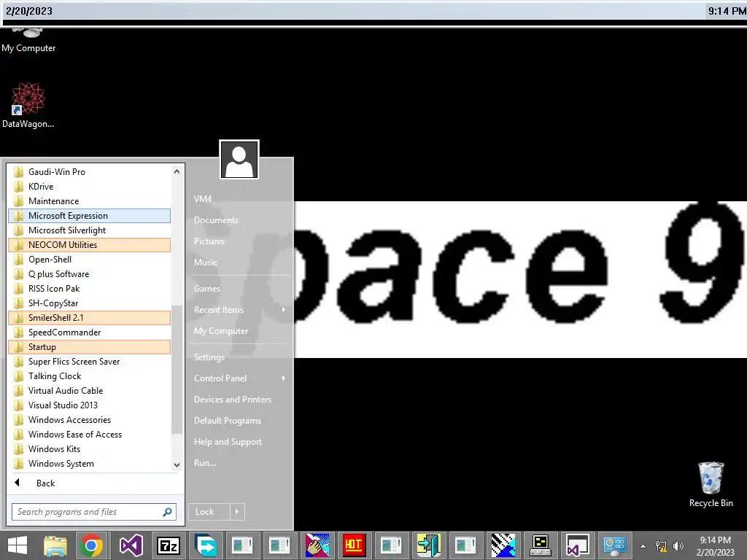Expand the arrow next to Lock
Screen dimensions: 747x560
[x=237, y=512]
